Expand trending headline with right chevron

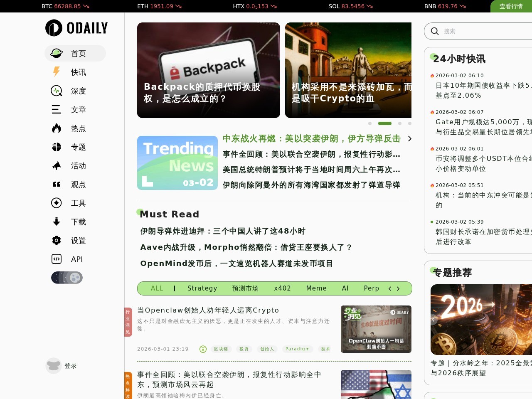click(x=410, y=139)
